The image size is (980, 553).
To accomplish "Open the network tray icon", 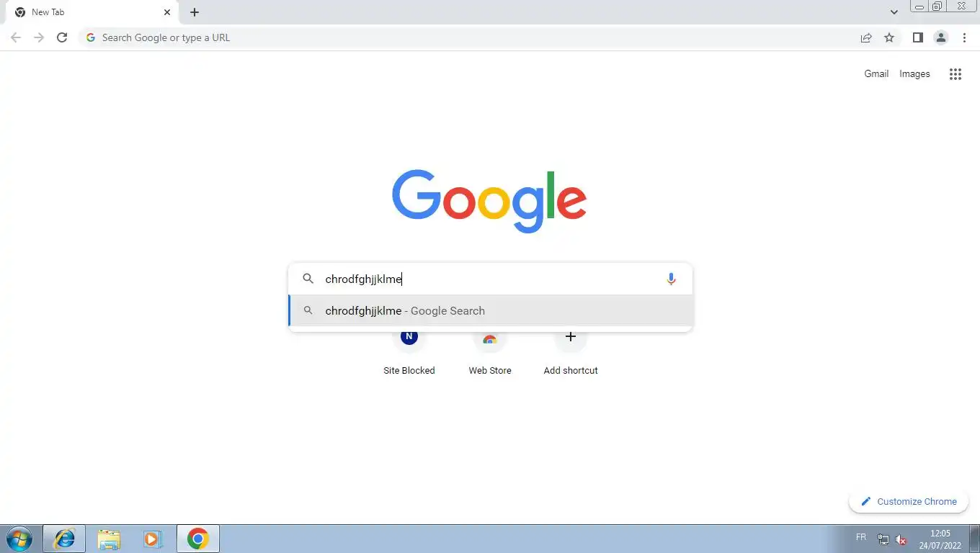I will (x=883, y=539).
